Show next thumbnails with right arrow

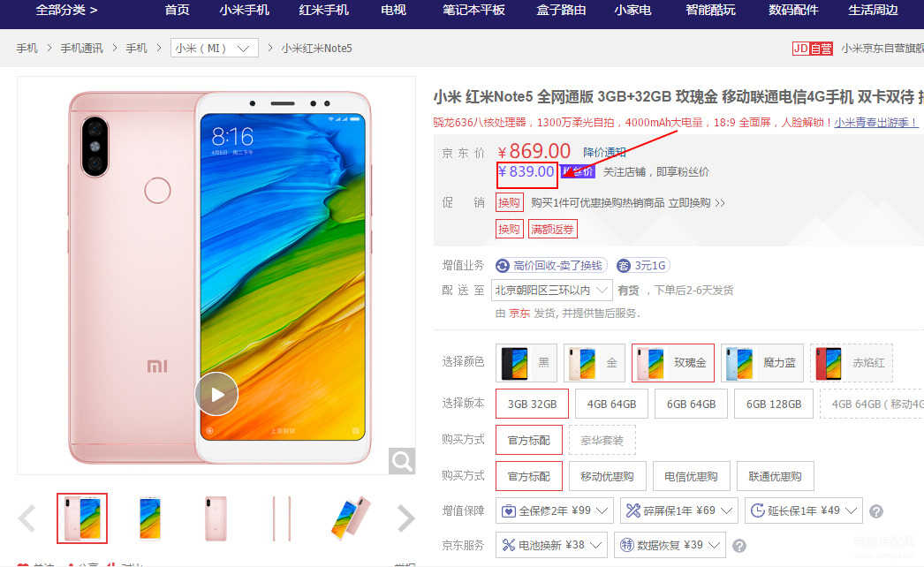pos(406,518)
